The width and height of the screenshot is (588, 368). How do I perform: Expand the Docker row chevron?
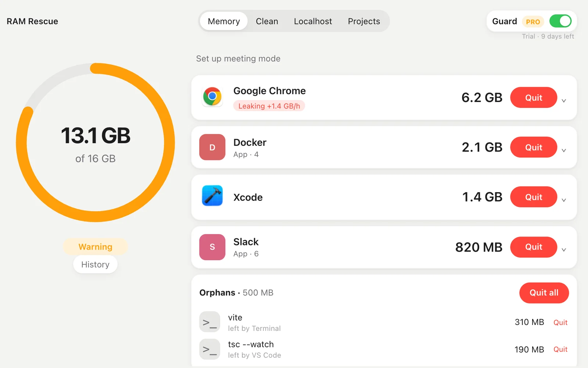click(564, 150)
